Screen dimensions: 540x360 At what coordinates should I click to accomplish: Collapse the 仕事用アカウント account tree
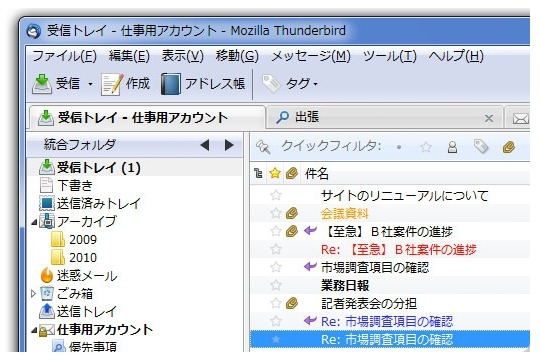pyautogui.click(x=34, y=331)
